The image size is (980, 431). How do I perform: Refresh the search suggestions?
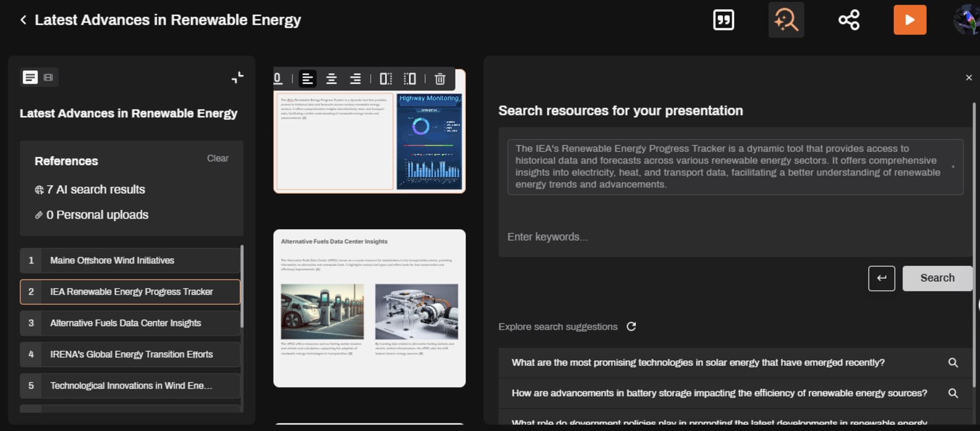tap(631, 327)
